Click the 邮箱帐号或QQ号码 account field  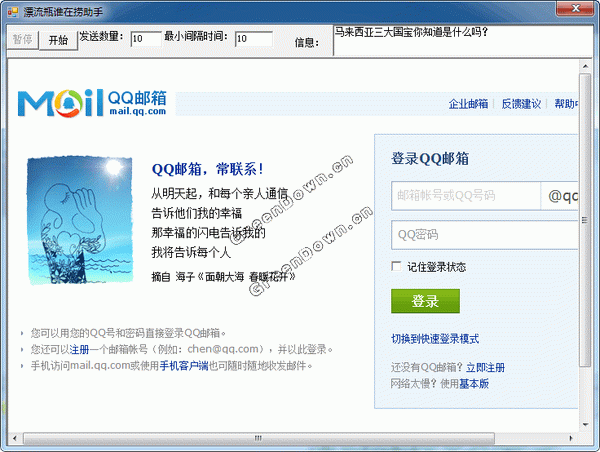pyautogui.click(x=466, y=196)
